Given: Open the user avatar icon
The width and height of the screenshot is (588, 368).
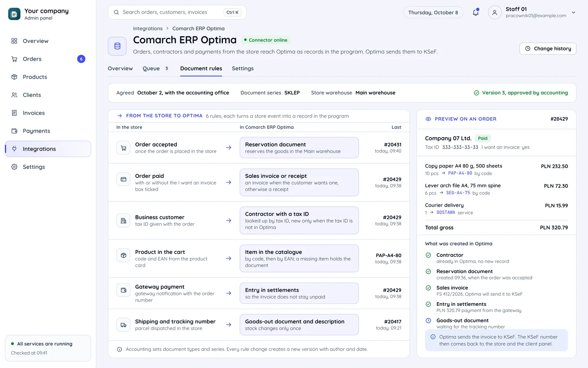Looking at the screenshot, I should click(x=495, y=13).
